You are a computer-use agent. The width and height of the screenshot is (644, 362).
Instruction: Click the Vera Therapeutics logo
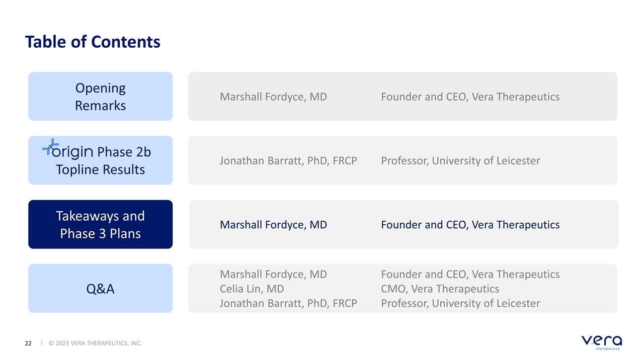coord(601,341)
